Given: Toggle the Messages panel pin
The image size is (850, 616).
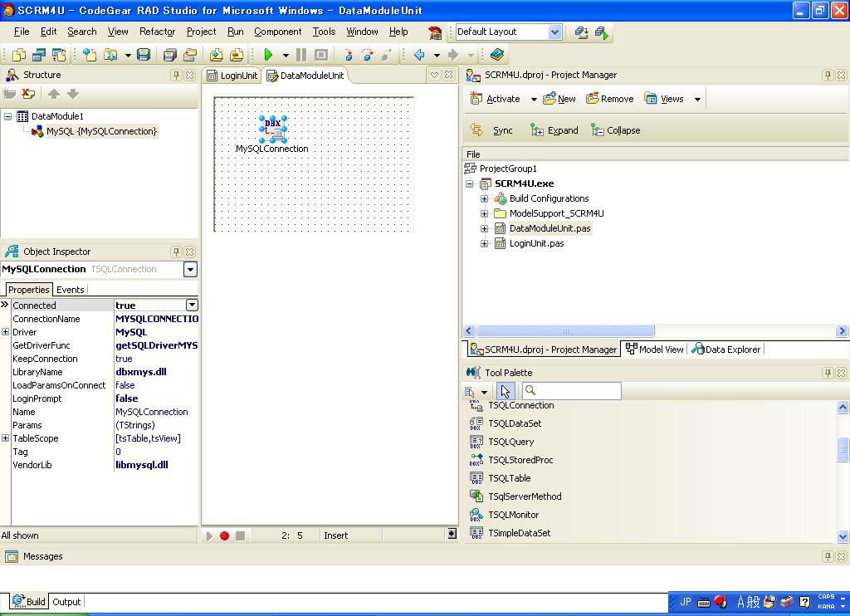Looking at the screenshot, I should pyautogui.click(x=828, y=556).
